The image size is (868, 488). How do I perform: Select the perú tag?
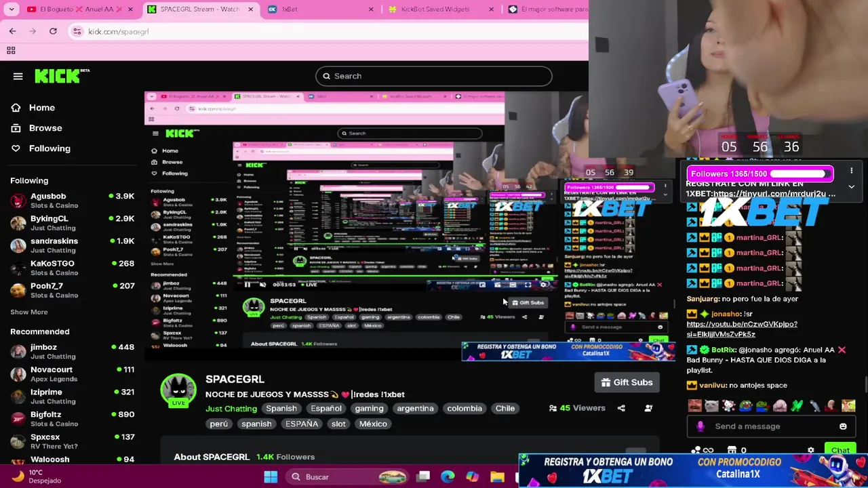pos(219,424)
